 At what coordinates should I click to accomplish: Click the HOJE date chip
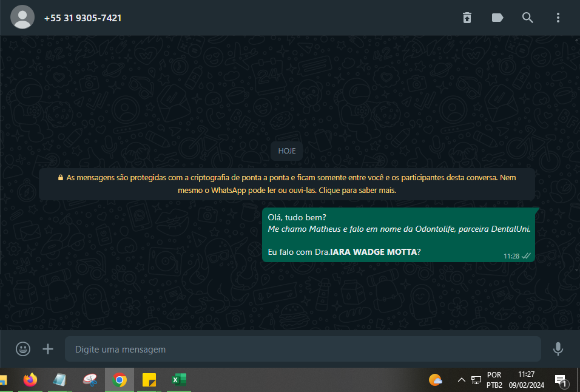tap(287, 151)
